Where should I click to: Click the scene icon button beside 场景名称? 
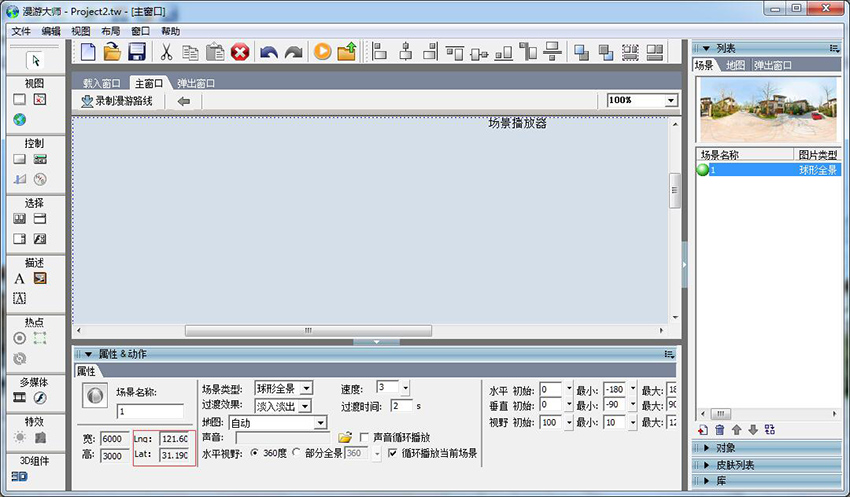(93, 396)
